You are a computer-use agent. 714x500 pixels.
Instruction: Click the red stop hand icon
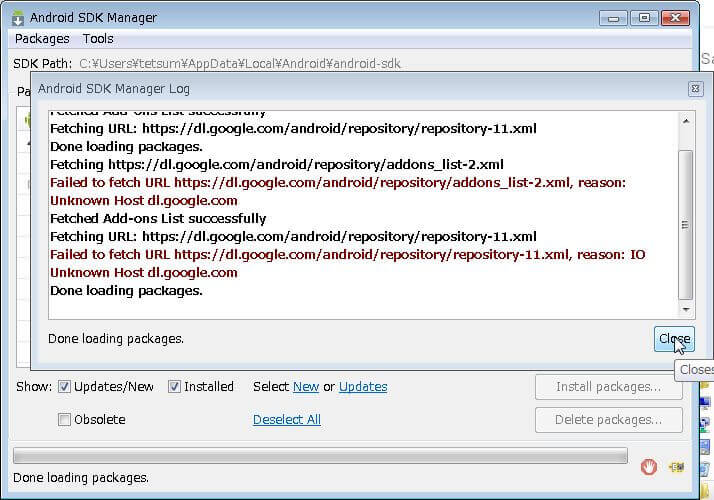(649, 466)
